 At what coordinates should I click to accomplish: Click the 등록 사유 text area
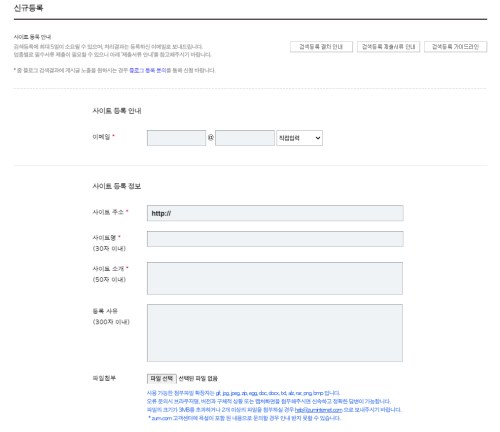pyautogui.click(x=275, y=333)
